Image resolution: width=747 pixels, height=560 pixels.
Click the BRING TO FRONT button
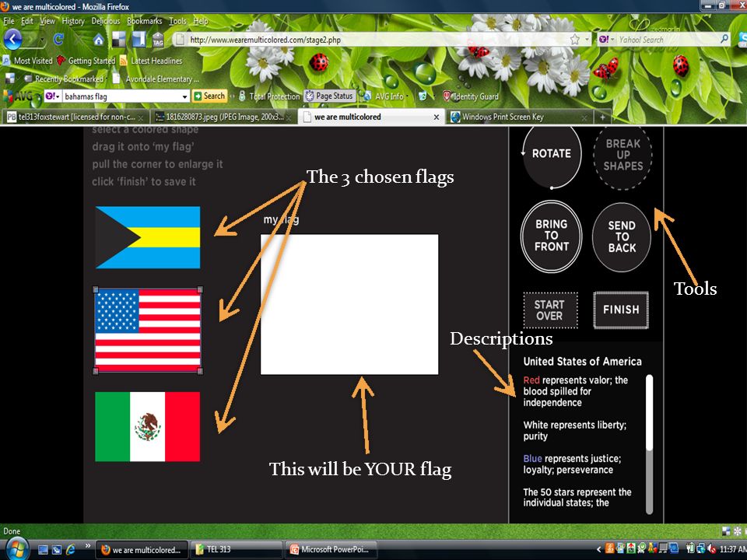tap(551, 236)
